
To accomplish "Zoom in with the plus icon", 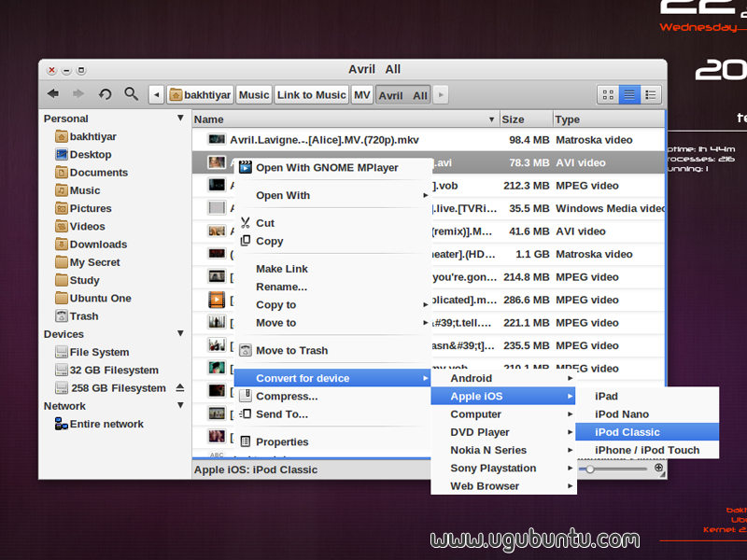I will point(658,469).
